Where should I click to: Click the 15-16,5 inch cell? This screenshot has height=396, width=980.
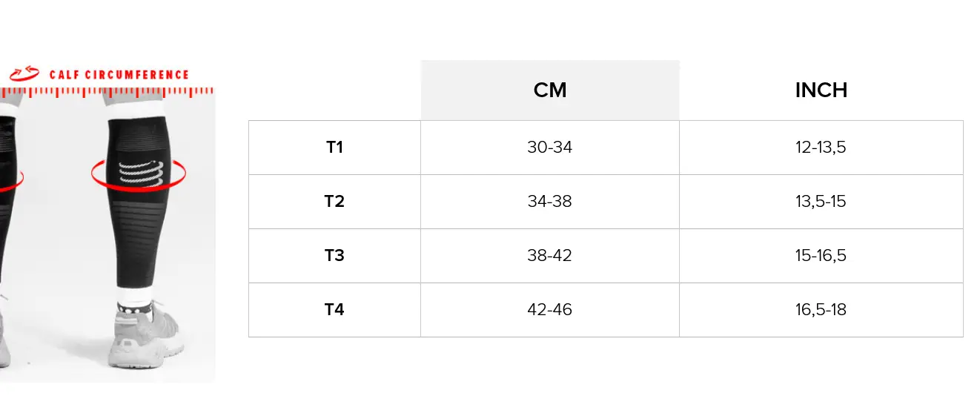(x=821, y=256)
